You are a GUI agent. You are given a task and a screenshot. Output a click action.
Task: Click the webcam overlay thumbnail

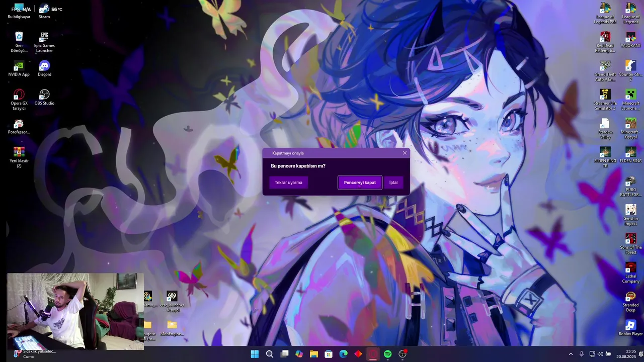pos(75,311)
